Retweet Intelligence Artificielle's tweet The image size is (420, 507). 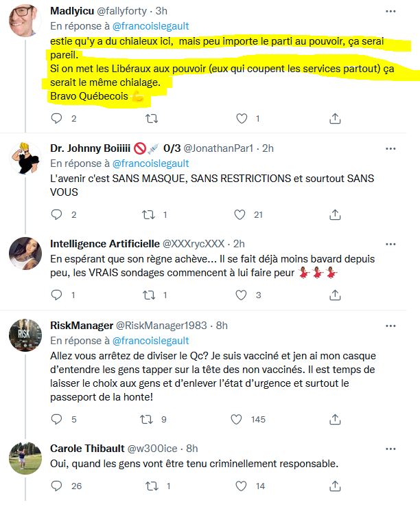[x=150, y=295]
